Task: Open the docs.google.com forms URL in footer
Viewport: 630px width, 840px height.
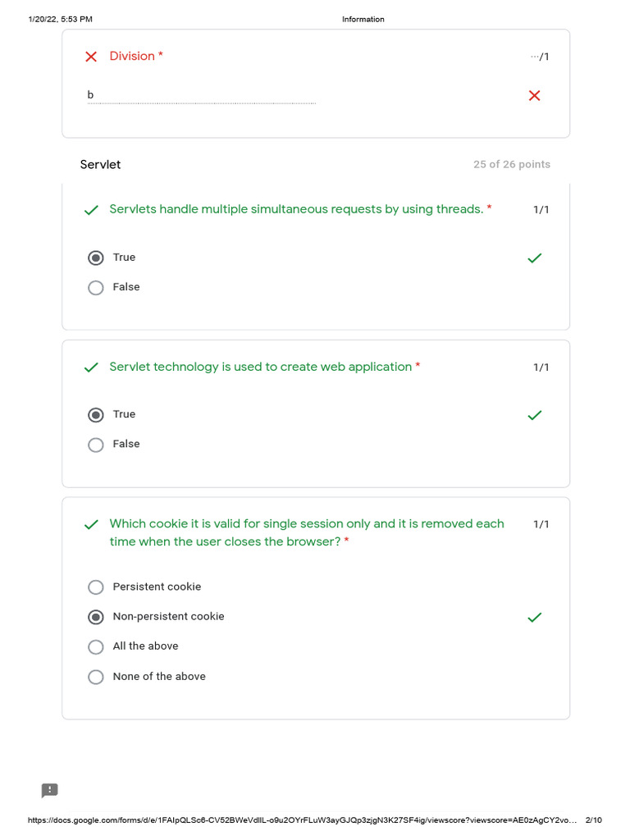Action: coord(302,819)
